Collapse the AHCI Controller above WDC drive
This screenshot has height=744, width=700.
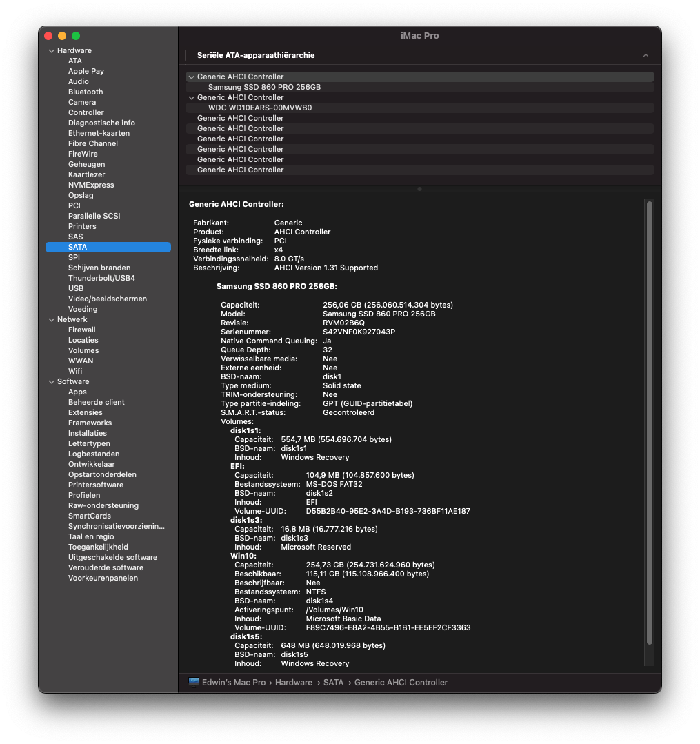click(x=191, y=98)
